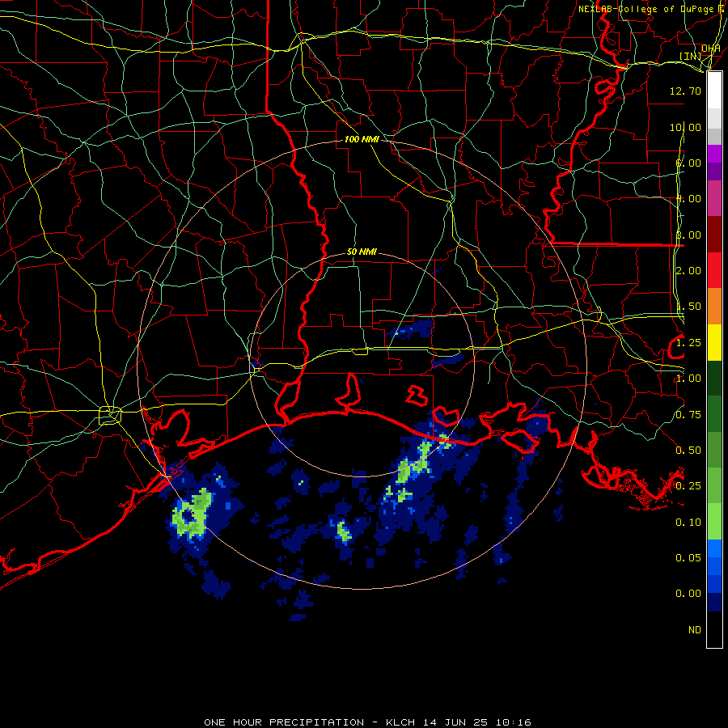Image resolution: width=728 pixels, height=728 pixels.
Task: Select the 1.00 legend value
Action: (688, 379)
